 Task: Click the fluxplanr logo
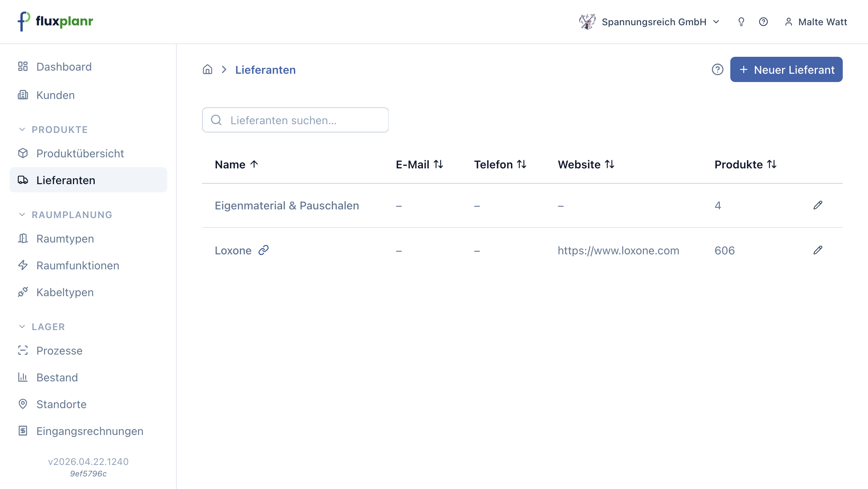pos(56,21)
